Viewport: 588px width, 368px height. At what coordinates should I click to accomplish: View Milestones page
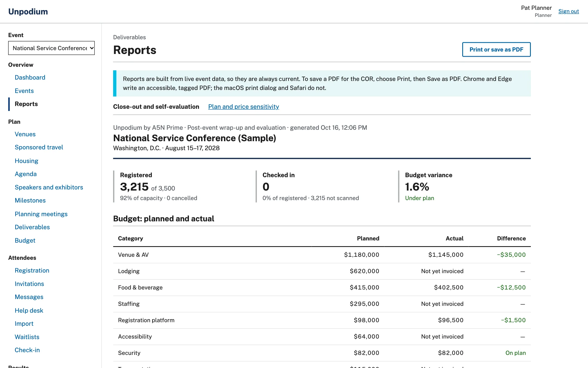pos(30,200)
